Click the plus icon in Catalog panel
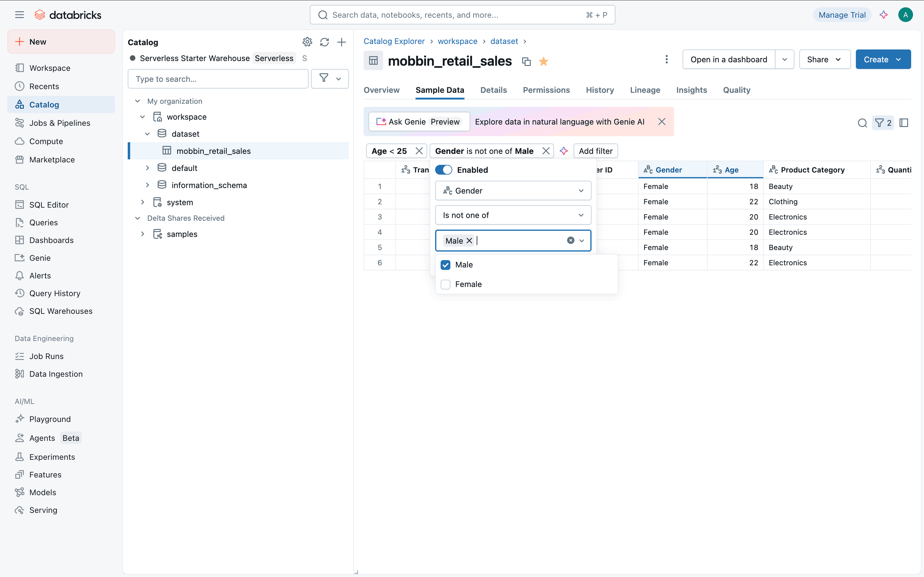Screen dimensions: 924x577 click(x=341, y=42)
